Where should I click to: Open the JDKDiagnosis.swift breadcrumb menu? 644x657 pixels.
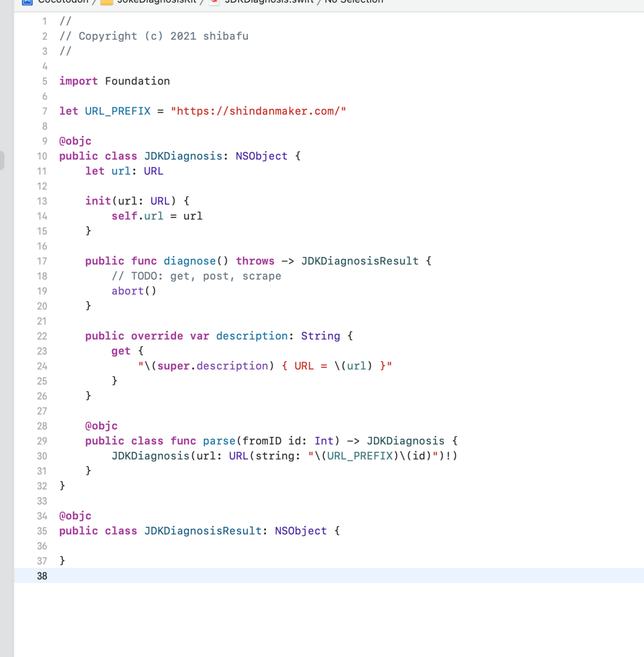[269, 2]
